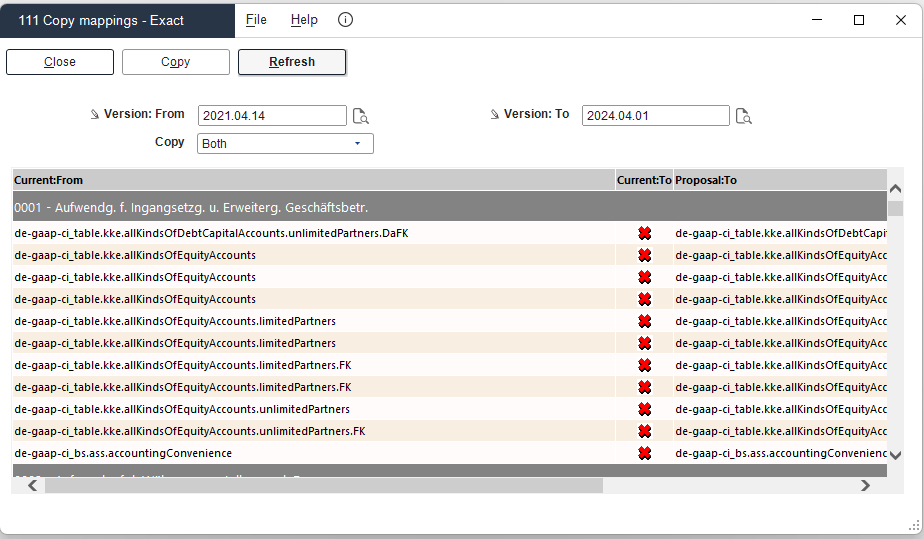This screenshot has height=539, width=924.
Task: Click red X for unlimitedPartners.DaFK row
Action: tap(645, 233)
